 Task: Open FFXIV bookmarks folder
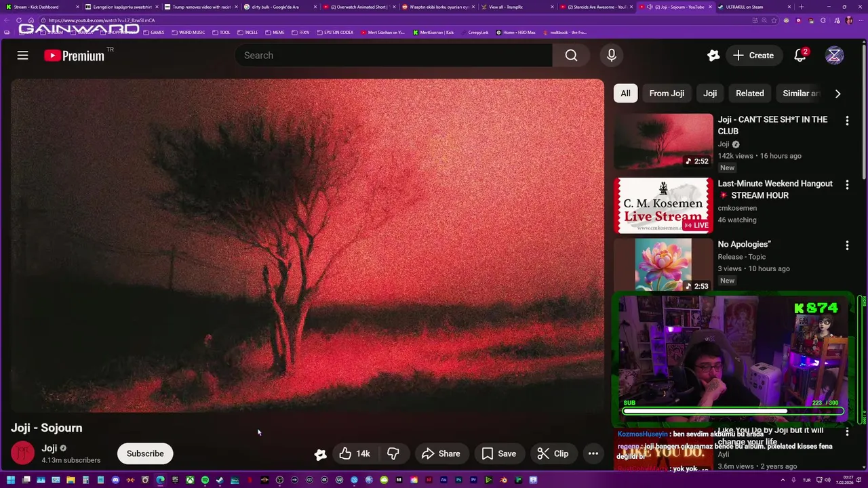tap(300, 33)
